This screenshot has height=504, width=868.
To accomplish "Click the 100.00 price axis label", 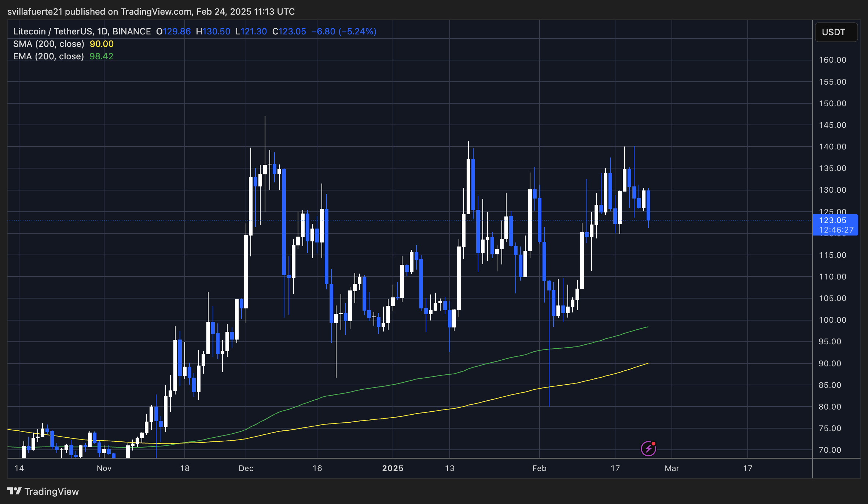I will tap(832, 320).
